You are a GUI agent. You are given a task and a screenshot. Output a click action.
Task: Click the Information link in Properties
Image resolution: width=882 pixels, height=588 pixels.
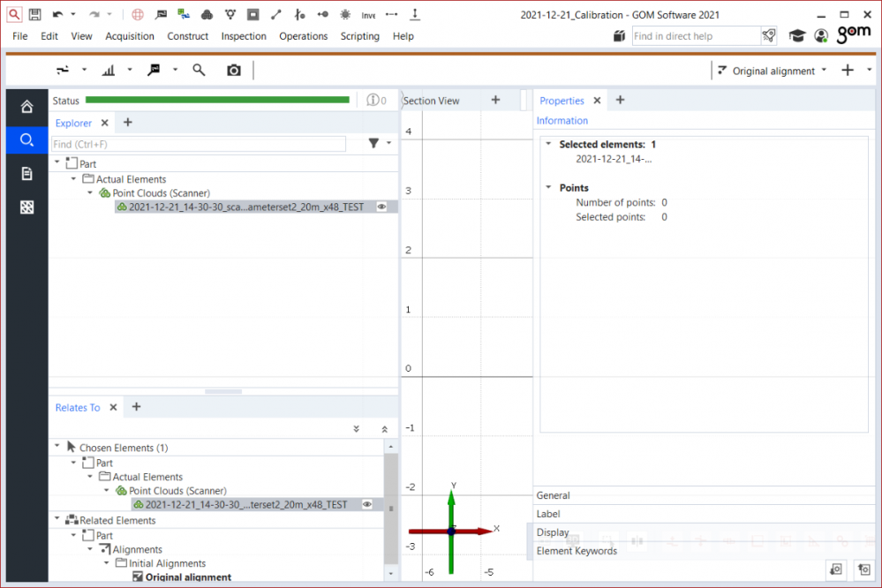click(x=562, y=120)
